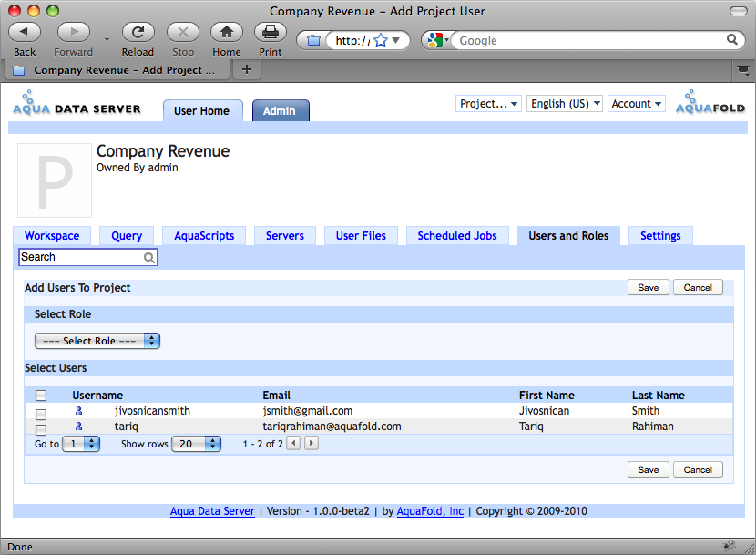Click the magnifier in Google search box
Viewport: 756px width, 555px height.
[x=732, y=40]
